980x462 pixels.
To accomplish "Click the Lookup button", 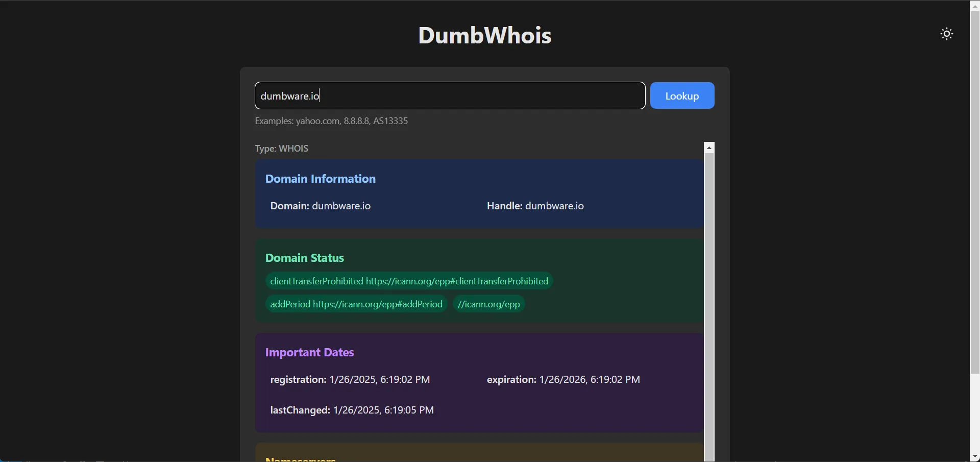I will click(682, 95).
